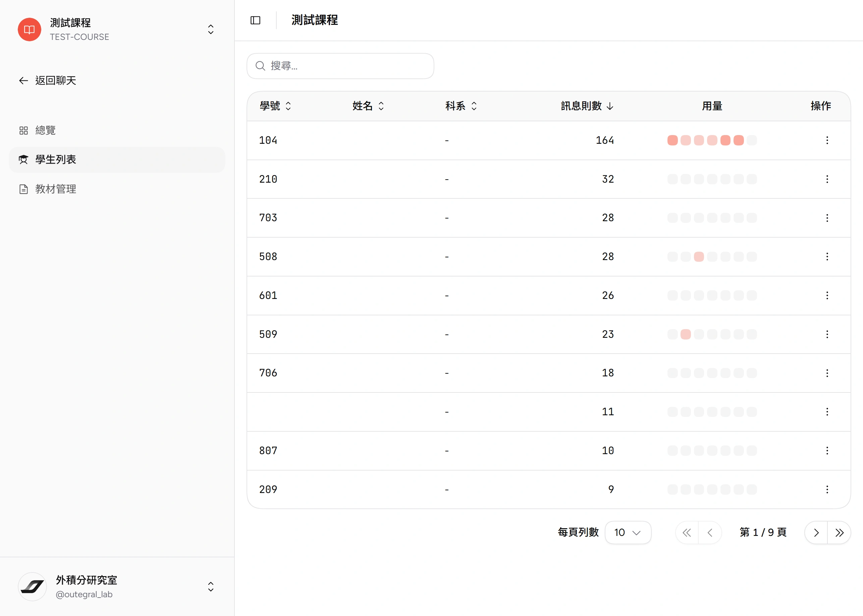Open actions menu for student 601

[x=827, y=296]
